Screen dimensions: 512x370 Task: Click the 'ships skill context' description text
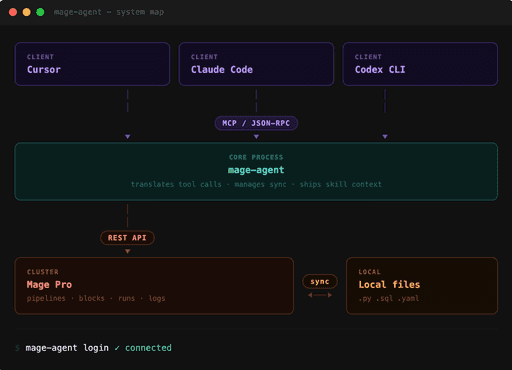[x=340, y=184]
